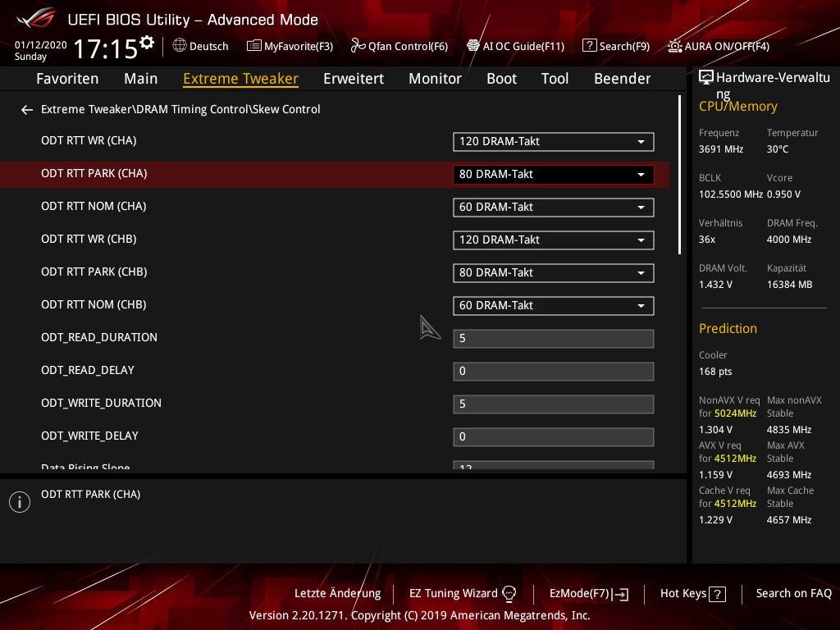
Task: Toggle AURA lighting icon
Action: (x=675, y=46)
